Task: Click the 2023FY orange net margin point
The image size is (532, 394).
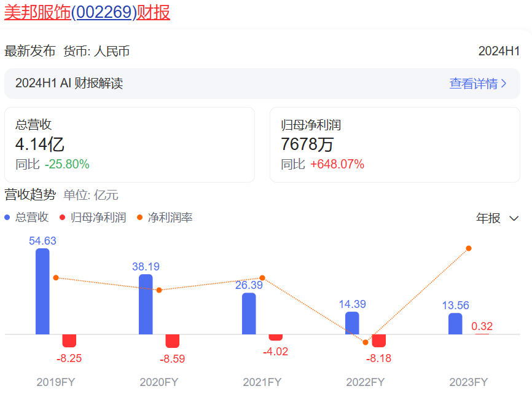Action: pos(469,248)
